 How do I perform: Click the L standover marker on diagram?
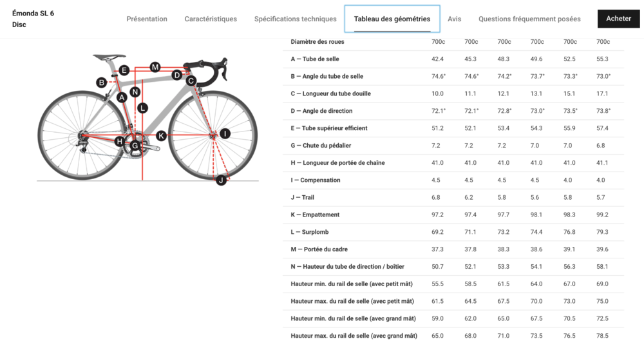[x=142, y=108]
